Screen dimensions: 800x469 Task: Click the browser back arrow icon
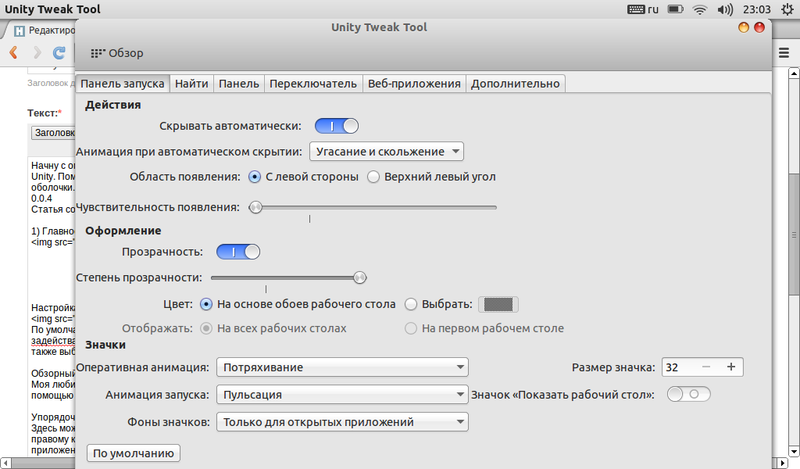tap(14, 52)
